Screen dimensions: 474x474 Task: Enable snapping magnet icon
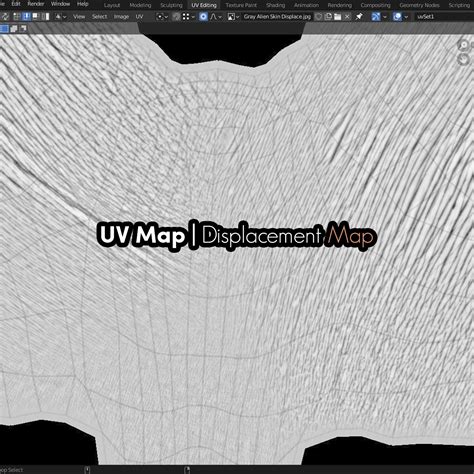pos(176,16)
